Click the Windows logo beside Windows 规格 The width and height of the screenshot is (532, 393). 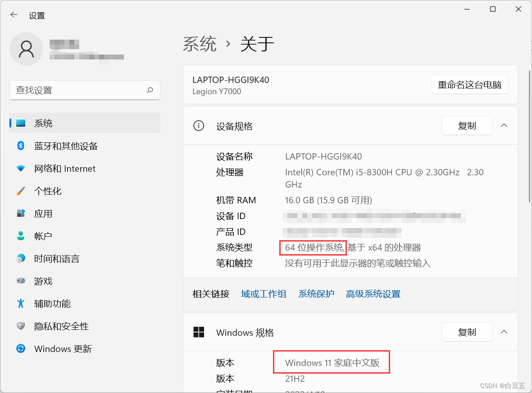[199, 332]
